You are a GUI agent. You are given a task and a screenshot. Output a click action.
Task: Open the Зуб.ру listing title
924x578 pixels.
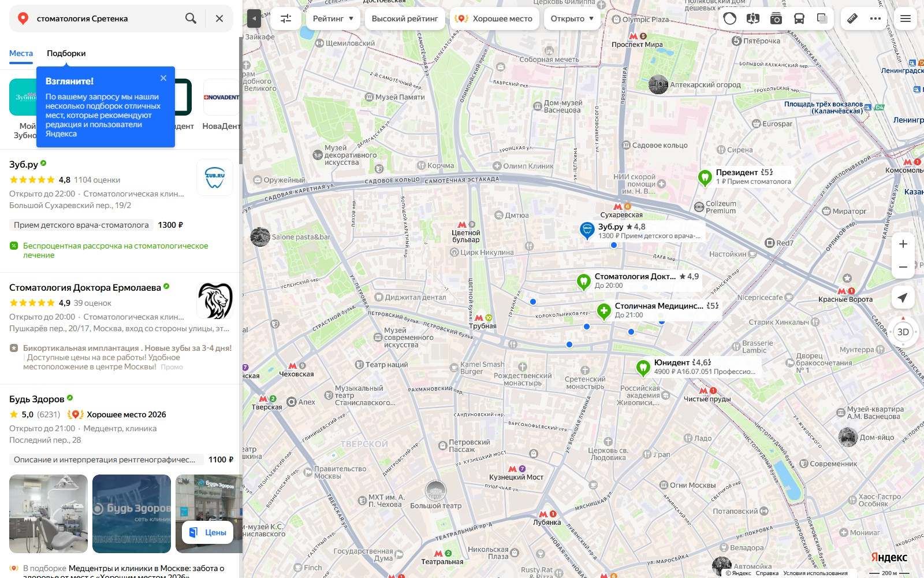24,164
